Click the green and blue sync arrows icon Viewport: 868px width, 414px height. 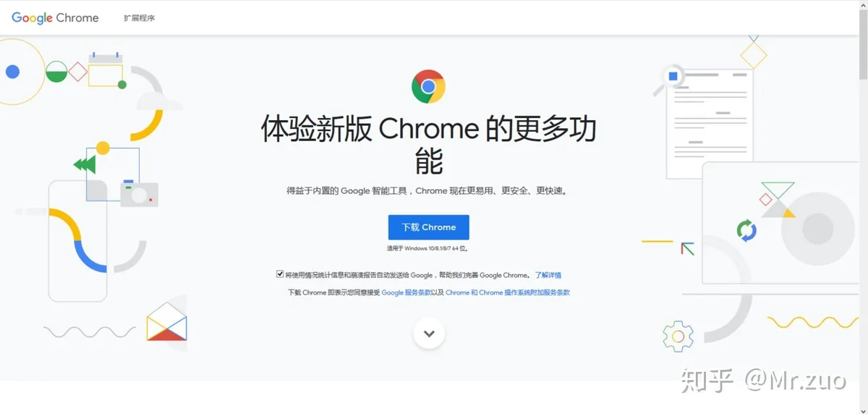[x=746, y=230]
